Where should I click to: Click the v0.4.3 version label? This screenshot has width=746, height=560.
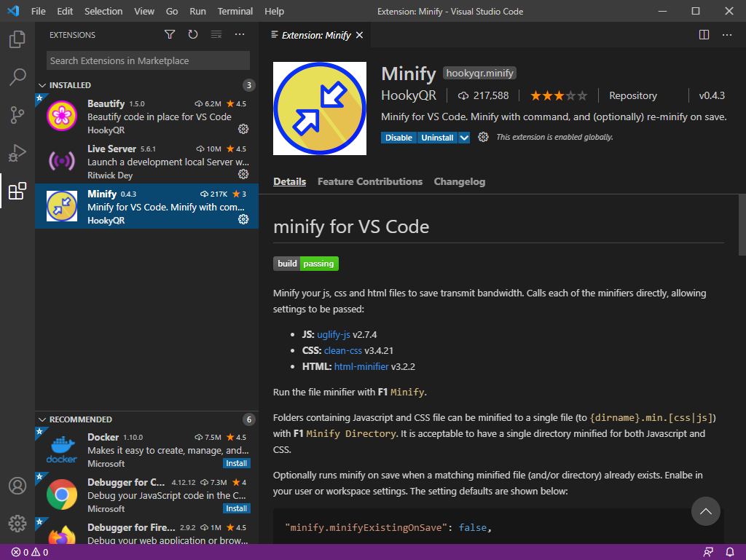(x=712, y=95)
